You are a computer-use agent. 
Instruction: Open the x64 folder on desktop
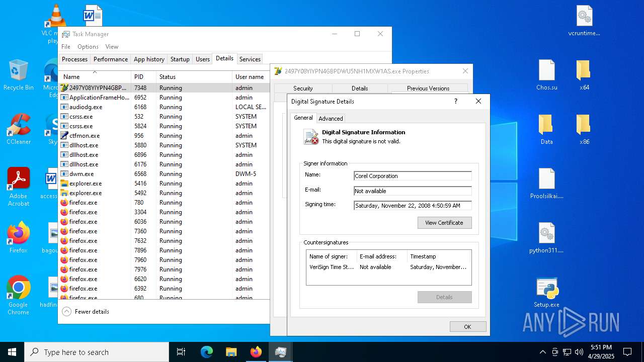584,75
